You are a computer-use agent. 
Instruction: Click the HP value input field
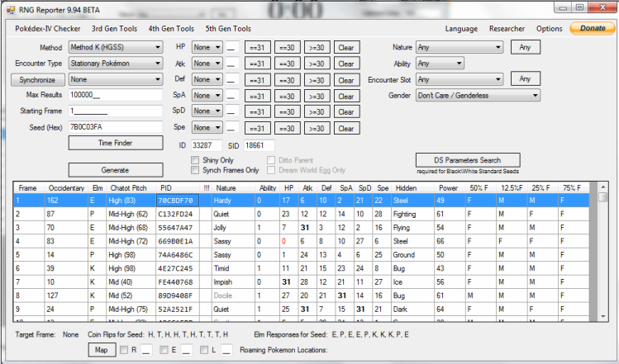(232, 47)
